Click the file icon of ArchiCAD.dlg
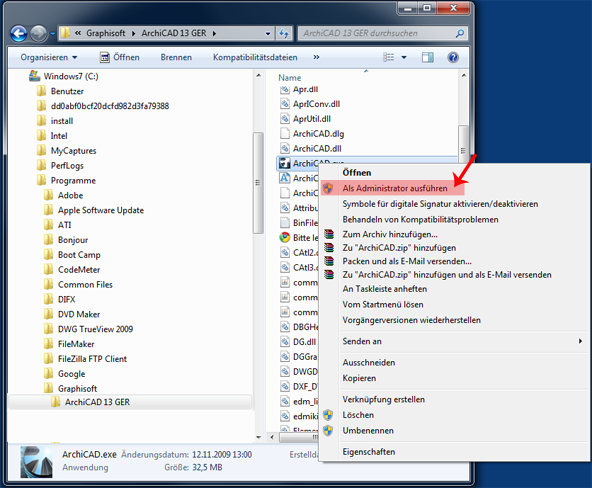592x488 pixels. tap(284, 134)
